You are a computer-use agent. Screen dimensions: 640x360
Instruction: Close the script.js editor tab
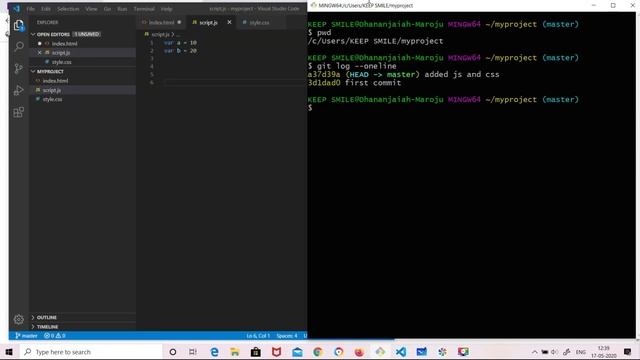tap(229, 22)
